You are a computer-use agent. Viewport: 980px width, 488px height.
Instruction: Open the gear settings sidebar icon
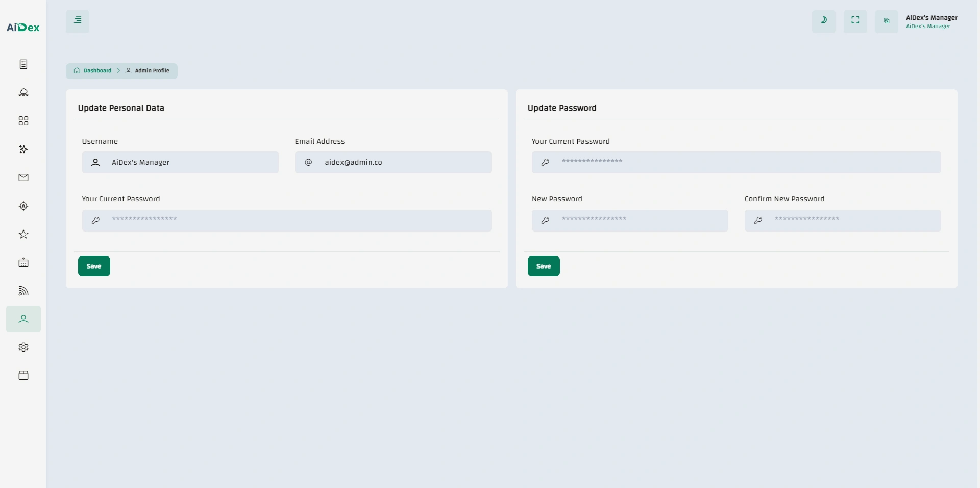[23, 347]
